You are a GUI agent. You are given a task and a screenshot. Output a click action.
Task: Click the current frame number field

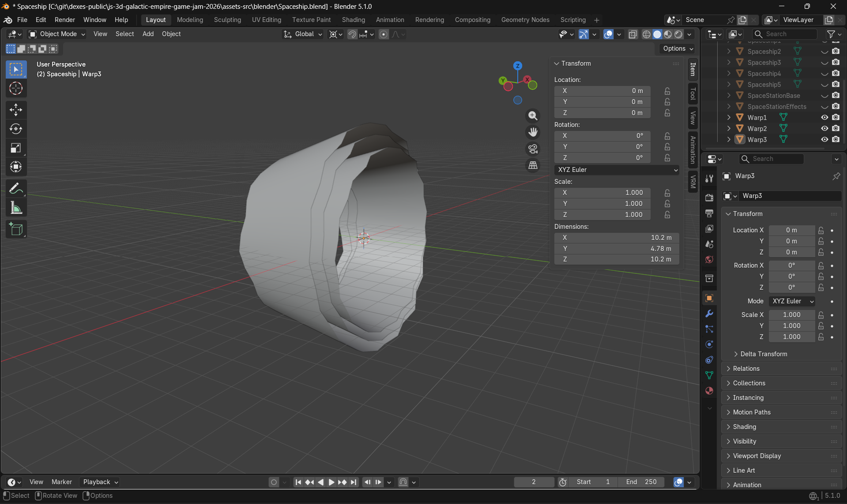534,482
